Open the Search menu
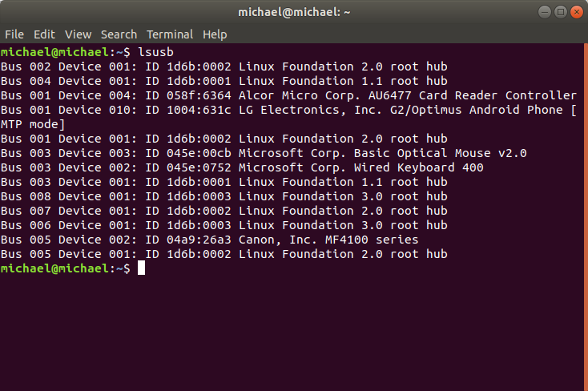This screenshot has height=391, width=588. point(119,34)
